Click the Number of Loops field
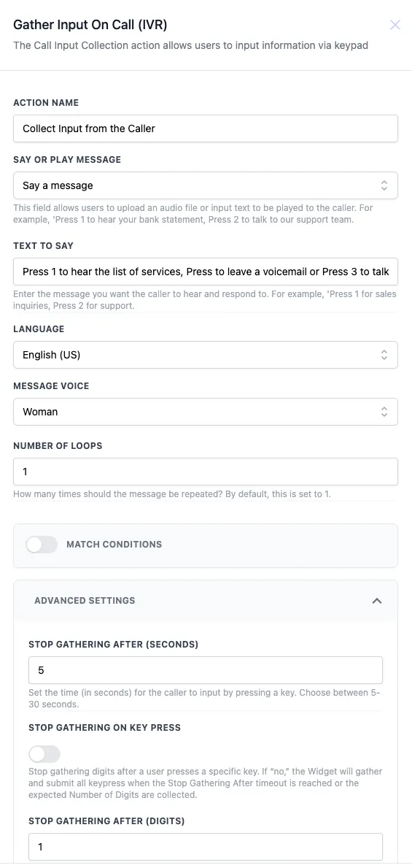This screenshot has height=868, width=412. (206, 472)
